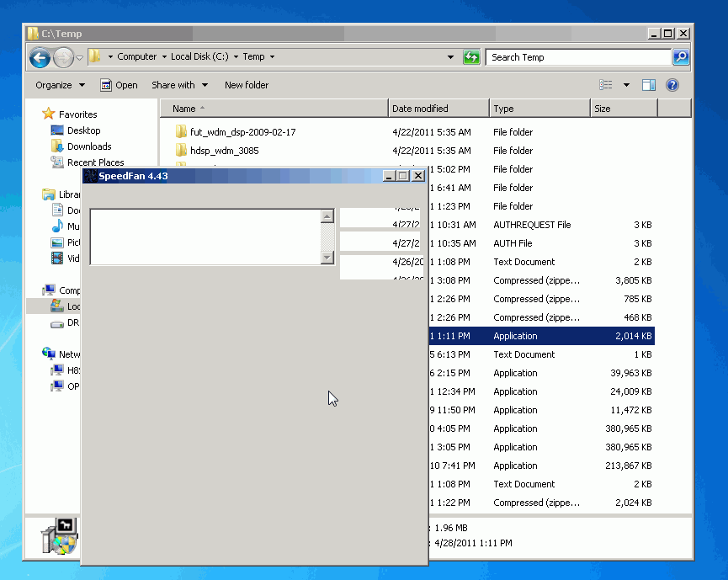Open Recent Places in Favorites
728x580 pixels.
96,162
